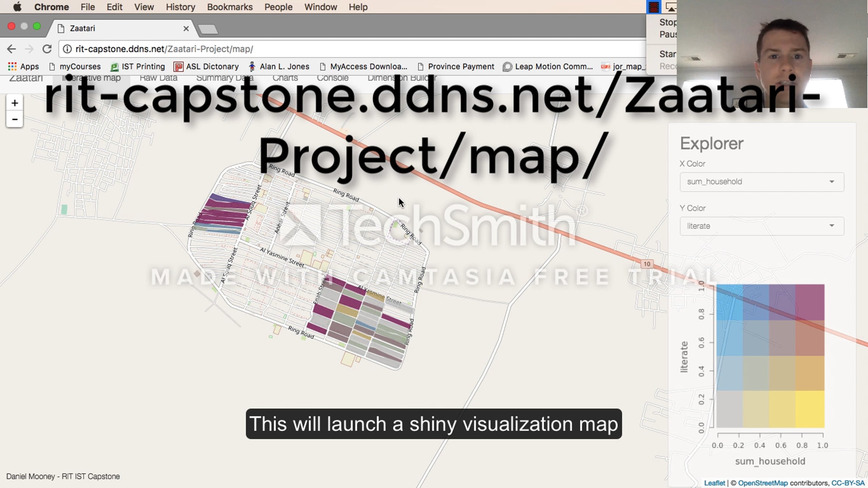Image resolution: width=868 pixels, height=488 pixels.
Task: Reload the page using refresh icon
Action: click(47, 49)
